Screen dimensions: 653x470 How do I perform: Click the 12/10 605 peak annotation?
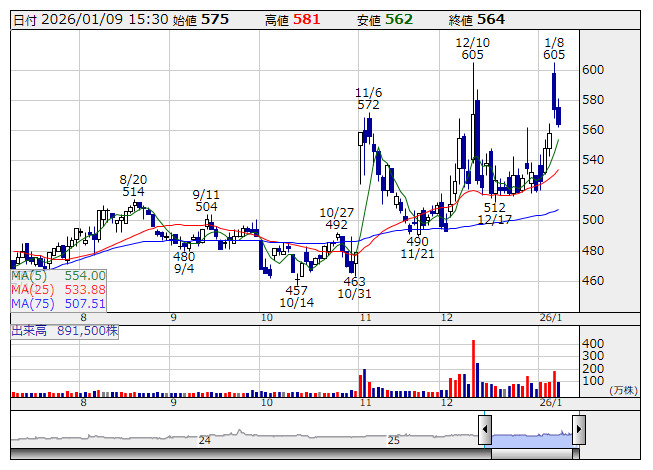(472, 48)
